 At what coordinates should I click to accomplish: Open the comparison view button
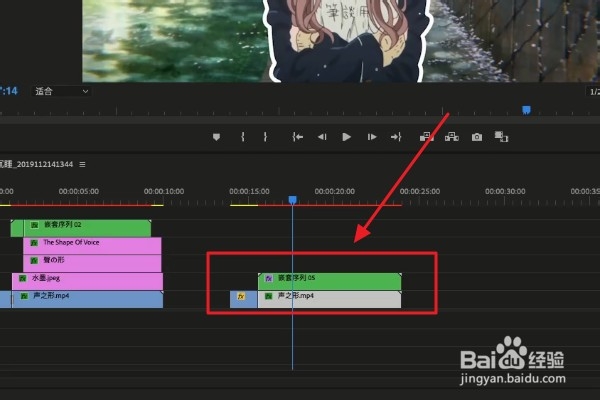(501, 137)
